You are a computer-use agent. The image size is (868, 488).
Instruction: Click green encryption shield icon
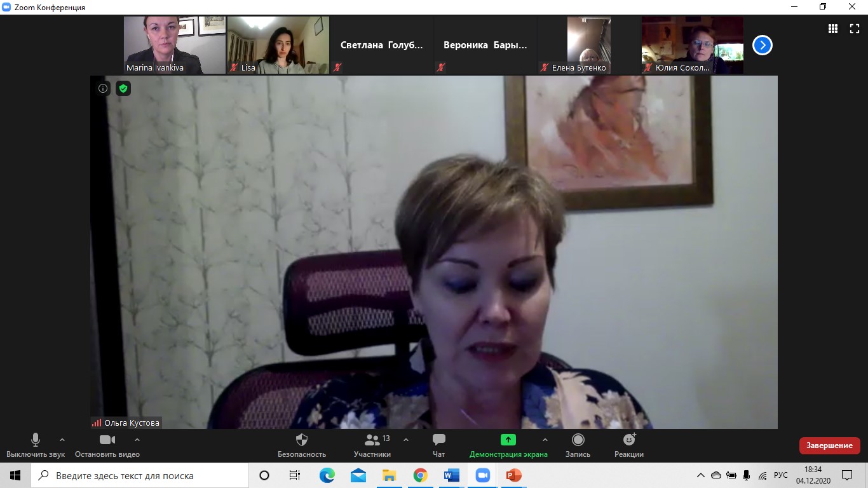click(x=123, y=88)
